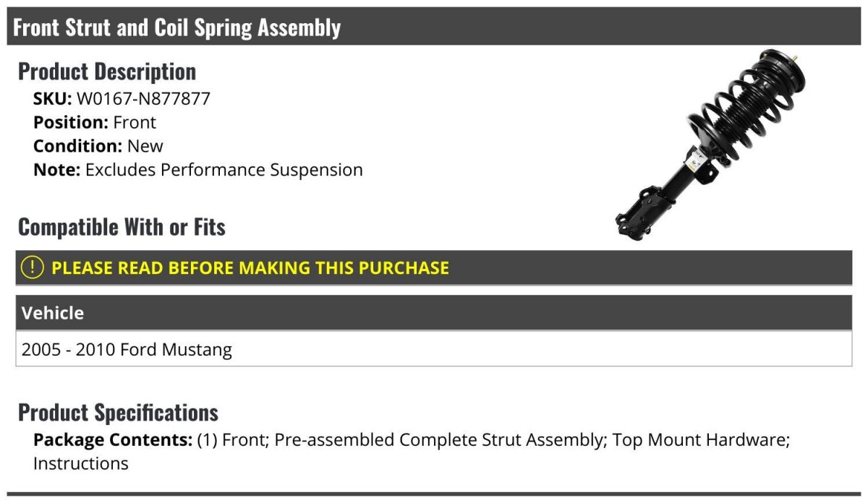Click the Product Description heading

pos(107,71)
